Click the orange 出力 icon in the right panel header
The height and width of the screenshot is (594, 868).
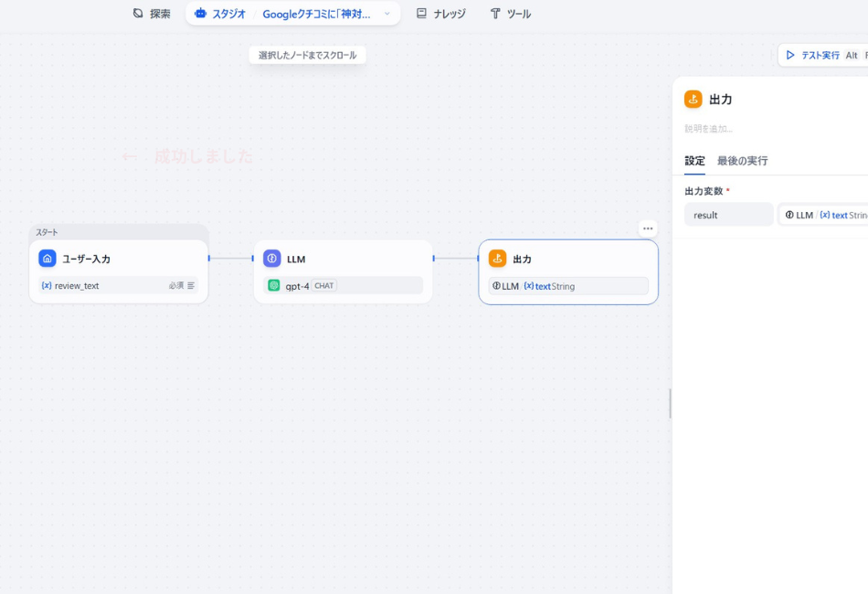[694, 99]
